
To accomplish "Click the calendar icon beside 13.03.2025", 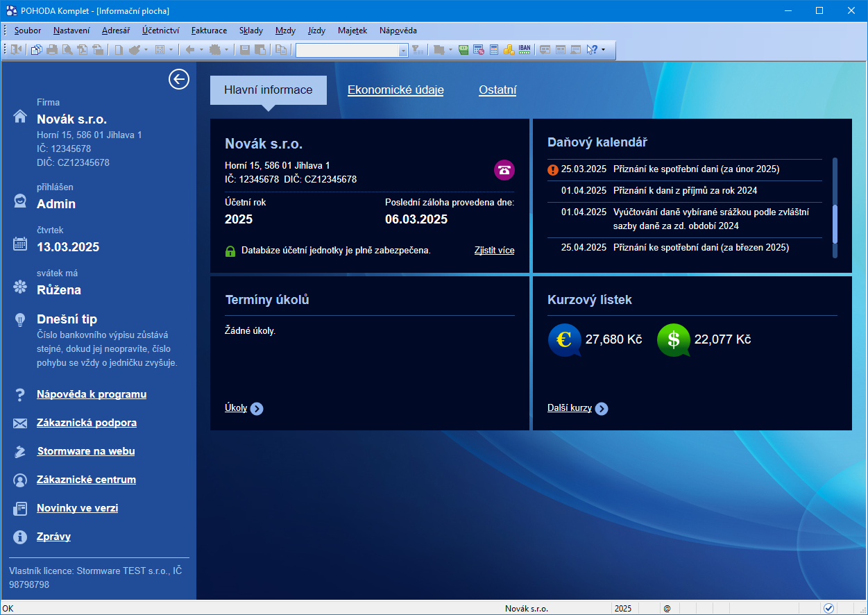I will click(20, 244).
